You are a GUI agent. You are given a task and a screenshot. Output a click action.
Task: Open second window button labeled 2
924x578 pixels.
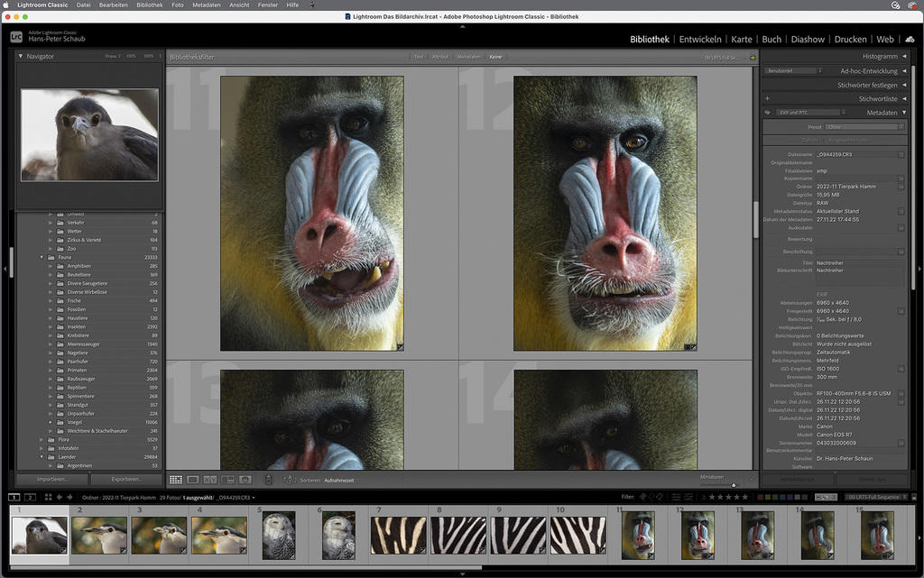point(30,498)
